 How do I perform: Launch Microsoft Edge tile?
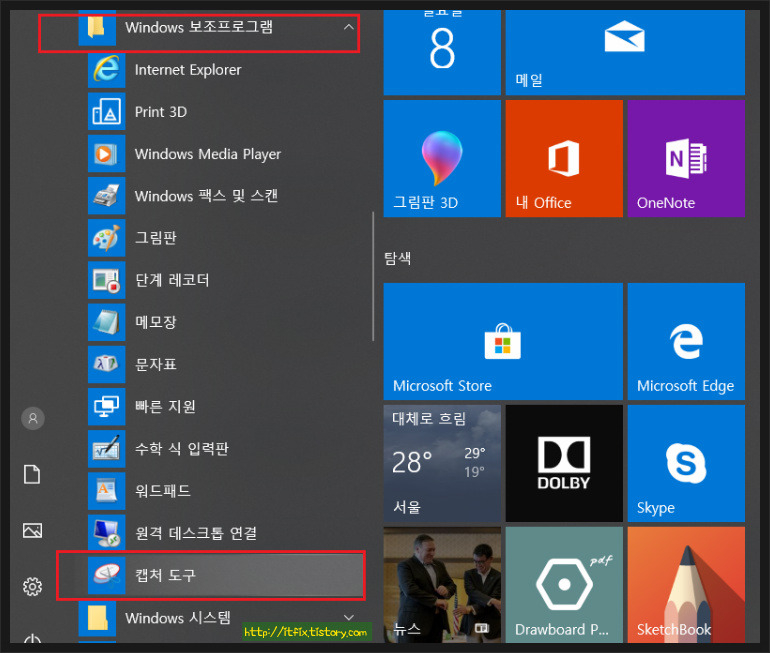[686, 341]
